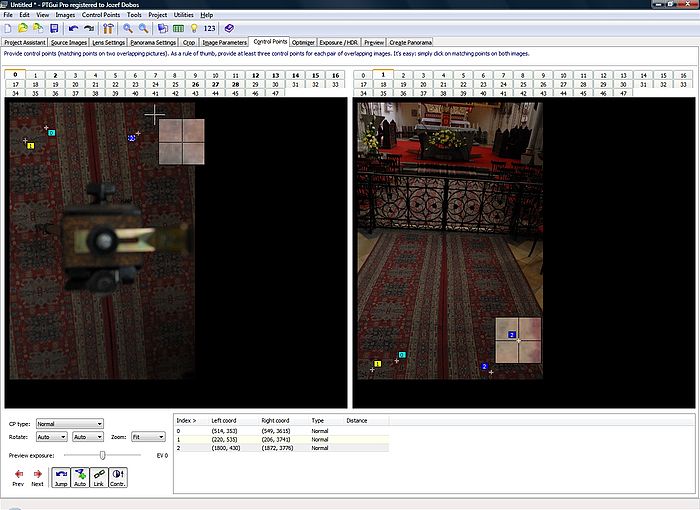Click the Redo arrow icon
The width and height of the screenshot is (700, 510).
[x=88, y=29]
